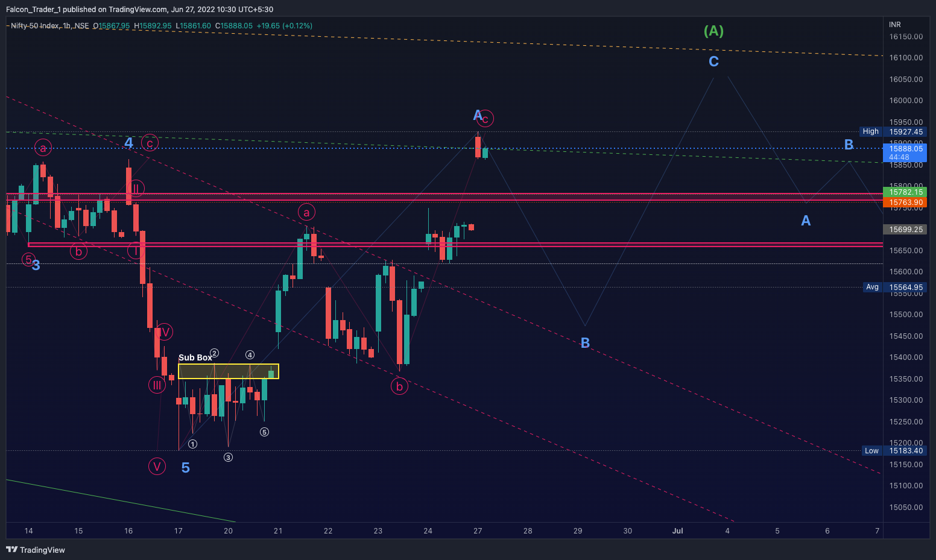Click the blue C wave label near 16100

point(713,61)
